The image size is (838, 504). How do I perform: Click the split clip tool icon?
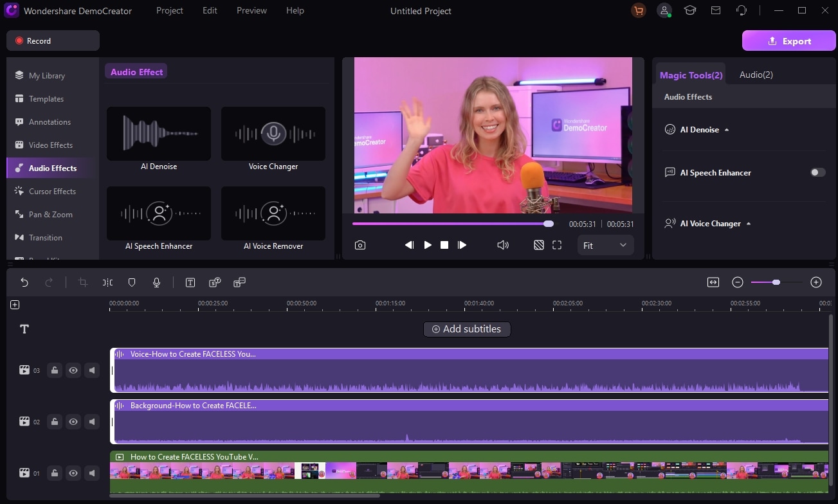(x=107, y=282)
